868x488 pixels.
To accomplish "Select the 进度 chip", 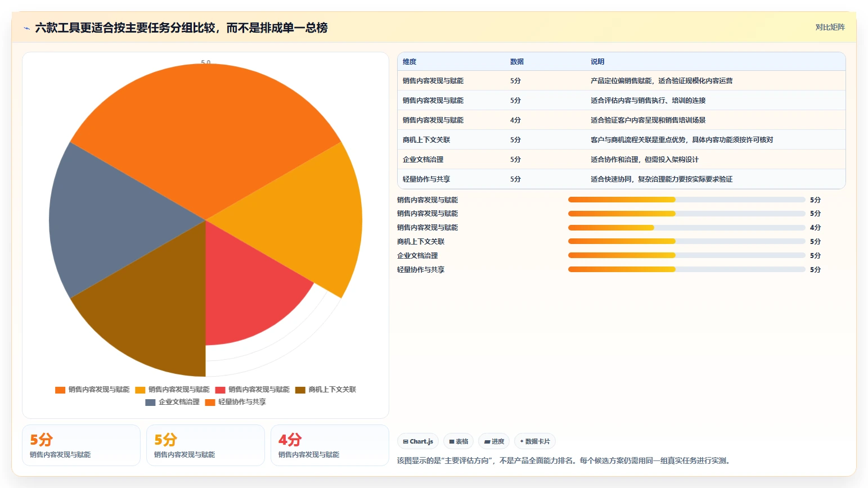I will click(494, 441).
